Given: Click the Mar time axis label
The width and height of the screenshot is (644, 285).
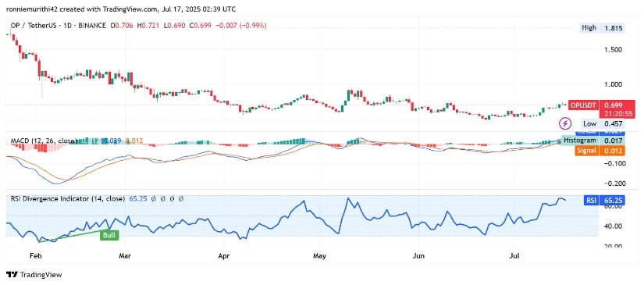Looking at the screenshot, I should [x=124, y=255].
